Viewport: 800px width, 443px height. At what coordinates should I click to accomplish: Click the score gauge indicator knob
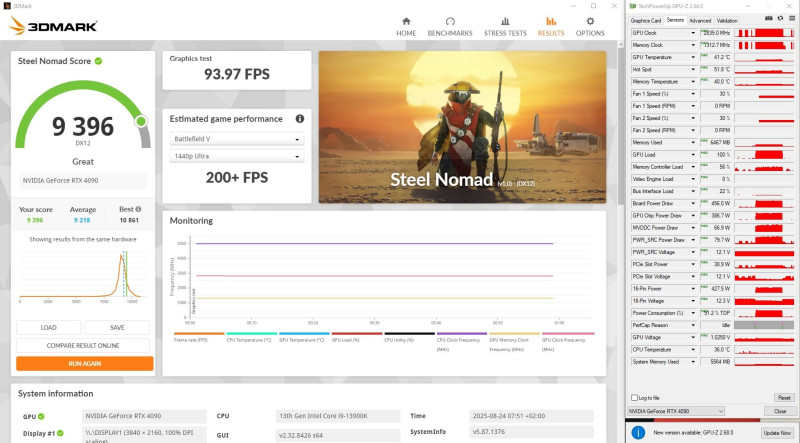coord(141,121)
